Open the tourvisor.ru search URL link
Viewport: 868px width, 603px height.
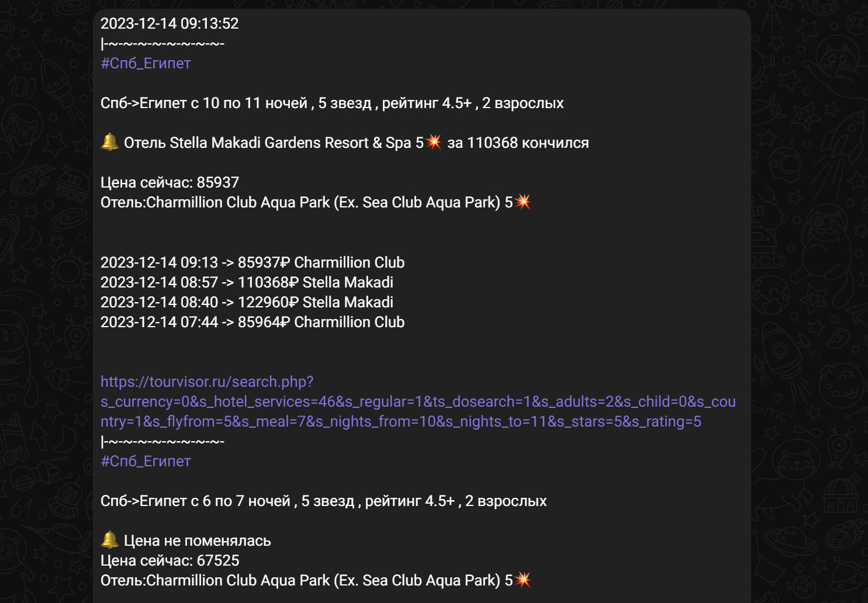pyautogui.click(x=418, y=401)
